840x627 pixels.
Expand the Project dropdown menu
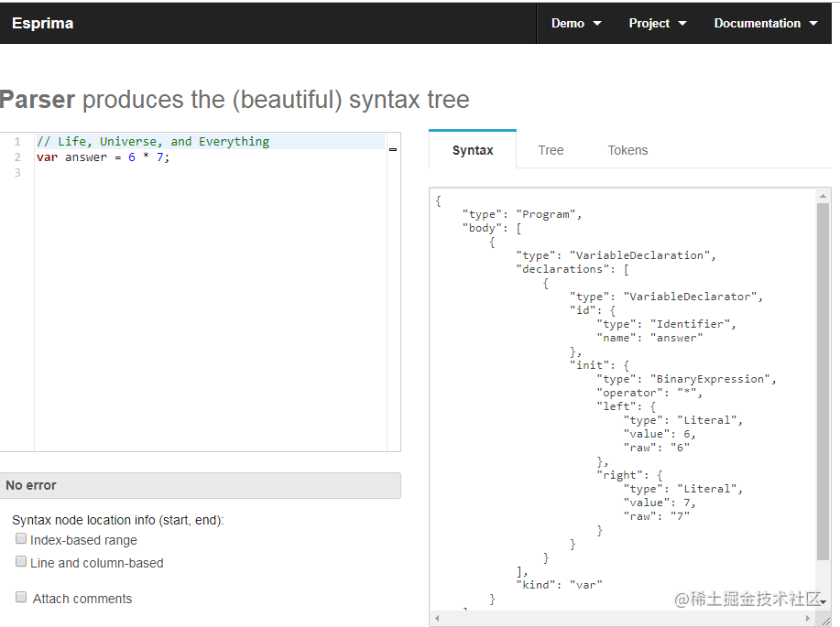(x=658, y=24)
